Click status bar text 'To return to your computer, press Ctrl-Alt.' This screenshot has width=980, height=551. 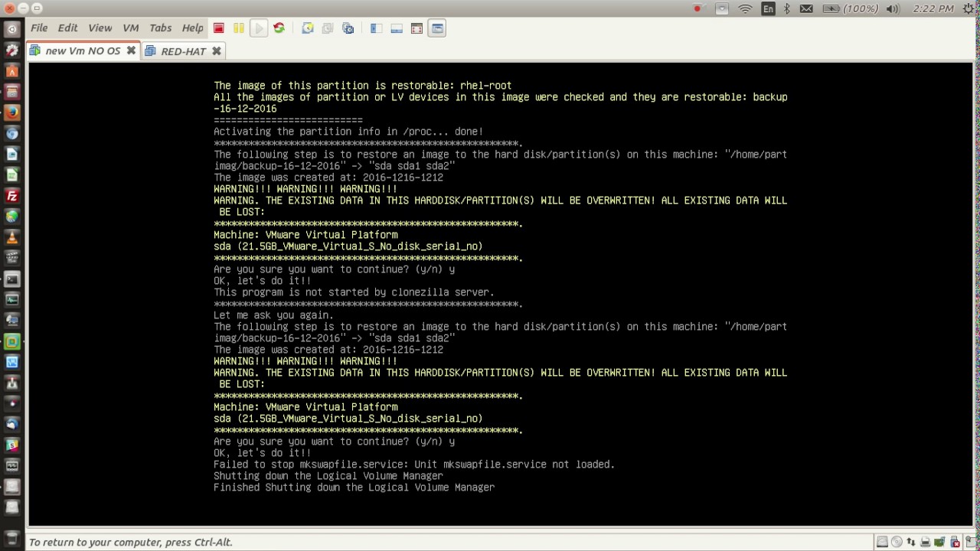coord(130,542)
